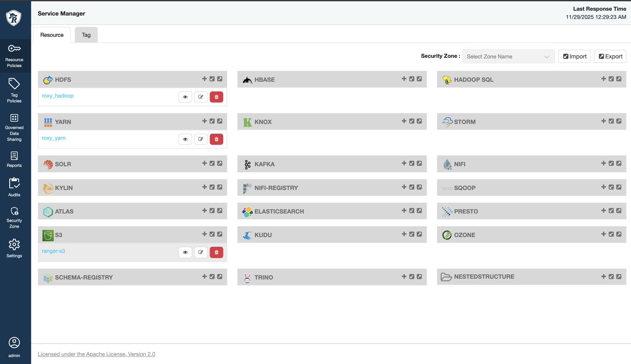This screenshot has height=364, width=631.
Task: Delete the roxy_hadoop service
Action: click(x=216, y=97)
